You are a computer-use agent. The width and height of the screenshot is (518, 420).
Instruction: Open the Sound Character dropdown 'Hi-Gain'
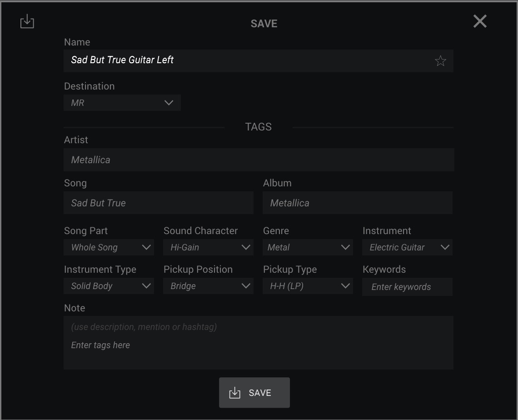tap(208, 248)
